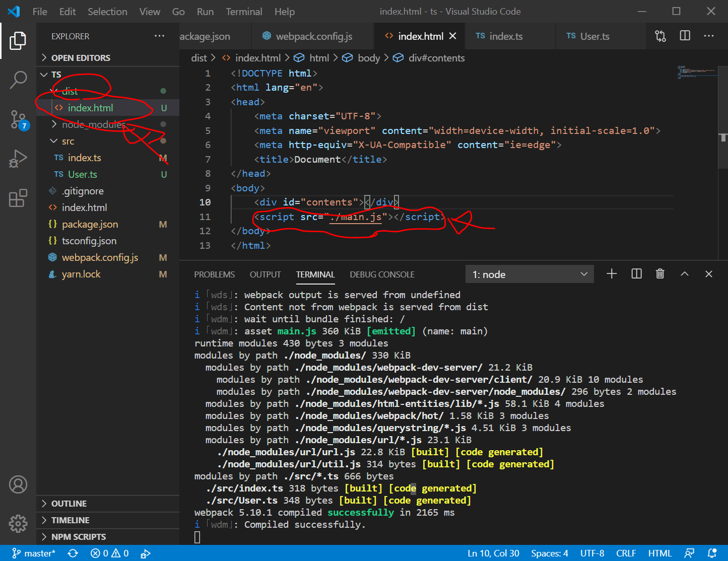Click the VS Code logo icon
The height and width of the screenshot is (561, 728).
click(14, 11)
